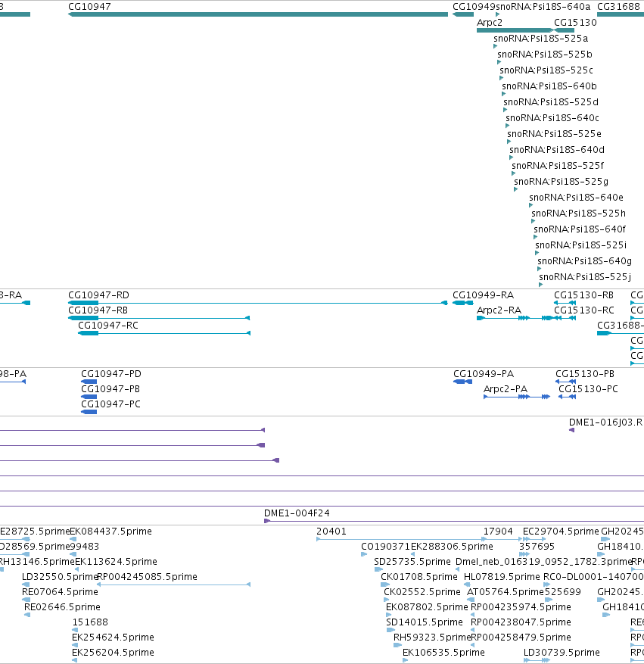The image size is (644, 664).
Task: Click the CG15130-RB transcript
Action: (x=565, y=303)
